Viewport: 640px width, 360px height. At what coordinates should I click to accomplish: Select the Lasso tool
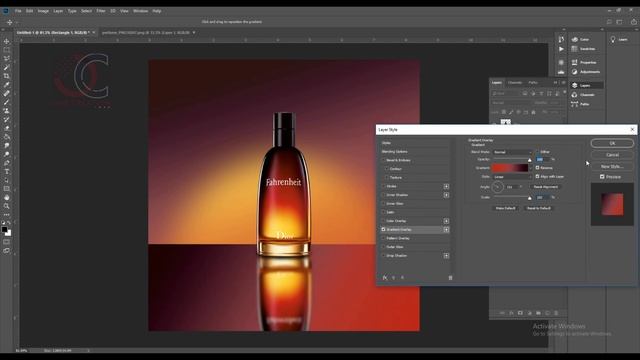(7, 58)
